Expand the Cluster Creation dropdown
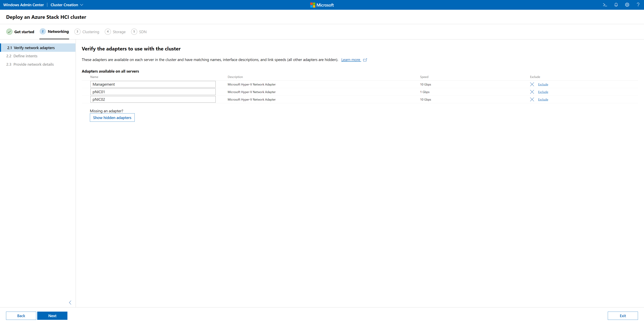This screenshot has height=323, width=644. click(67, 5)
